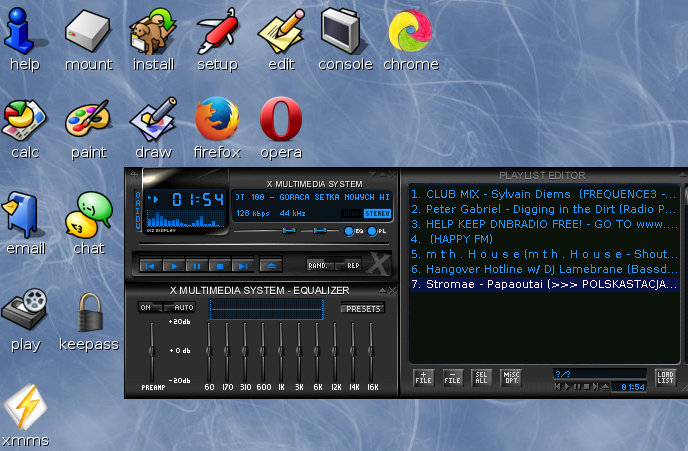Screen dimensions: 688x451
Task: Open the setup tool icon
Action: [217, 39]
